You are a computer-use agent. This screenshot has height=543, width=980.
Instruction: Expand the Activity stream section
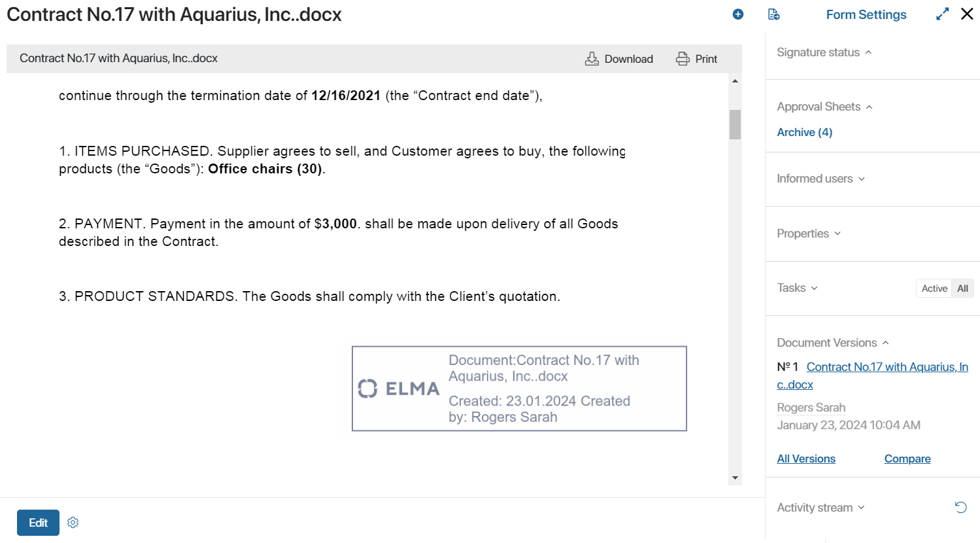[x=820, y=508]
